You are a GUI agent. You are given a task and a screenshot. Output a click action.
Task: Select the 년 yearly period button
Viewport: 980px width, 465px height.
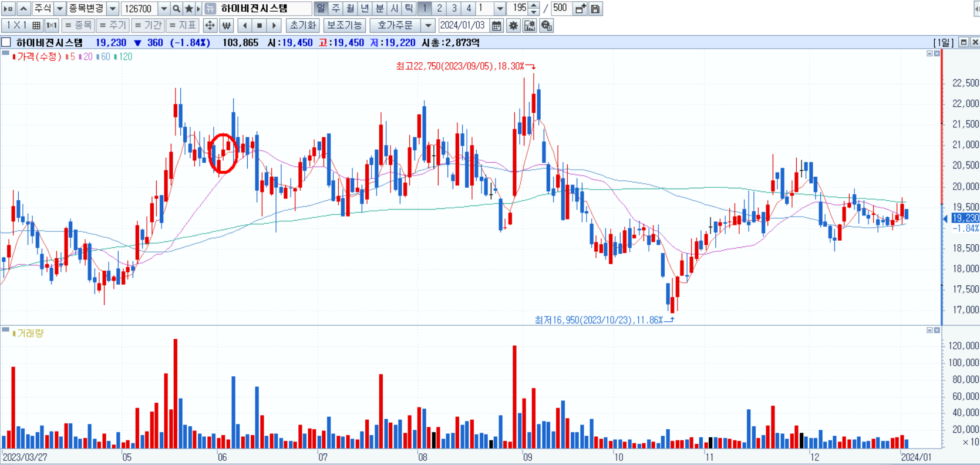(x=365, y=9)
